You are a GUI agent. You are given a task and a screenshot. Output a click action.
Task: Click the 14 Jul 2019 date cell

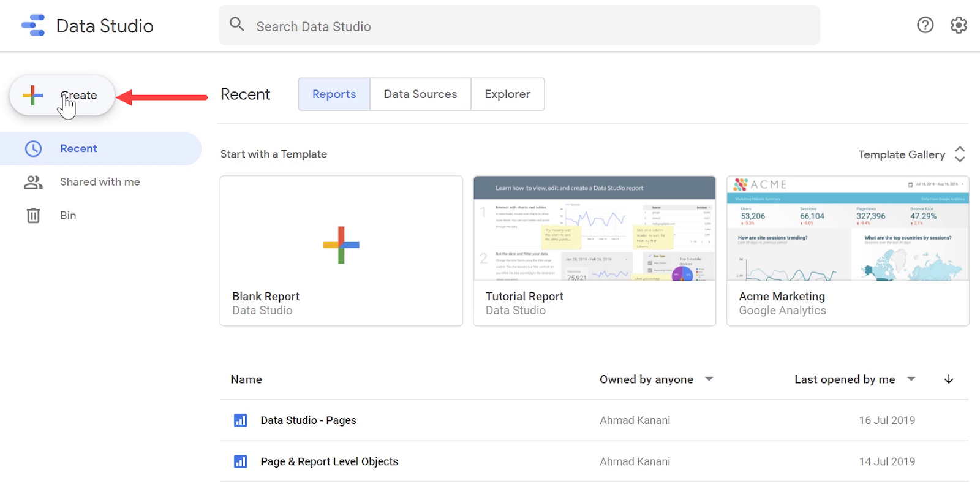pos(887,461)
